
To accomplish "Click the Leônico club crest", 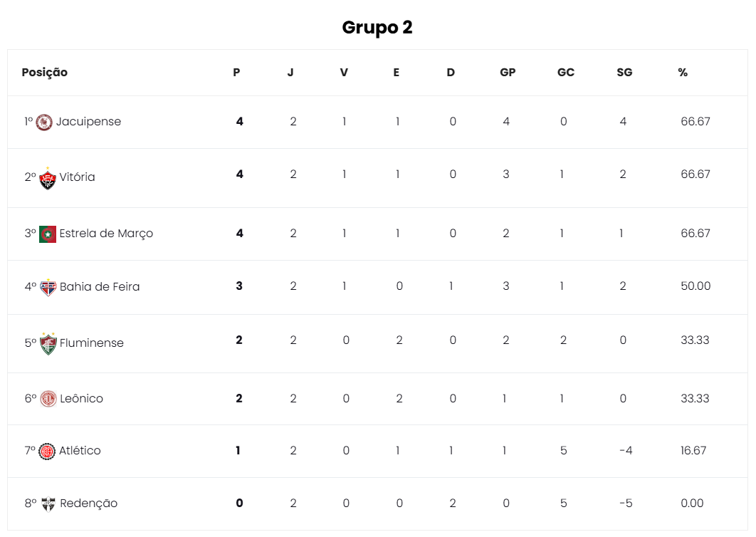I will [x=48, y=399].
